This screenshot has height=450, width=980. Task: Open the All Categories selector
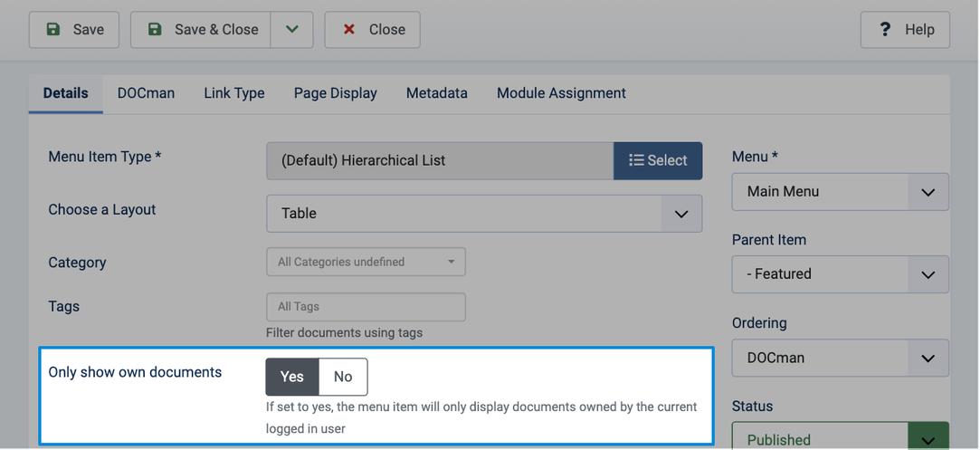[x=366, y=262]
